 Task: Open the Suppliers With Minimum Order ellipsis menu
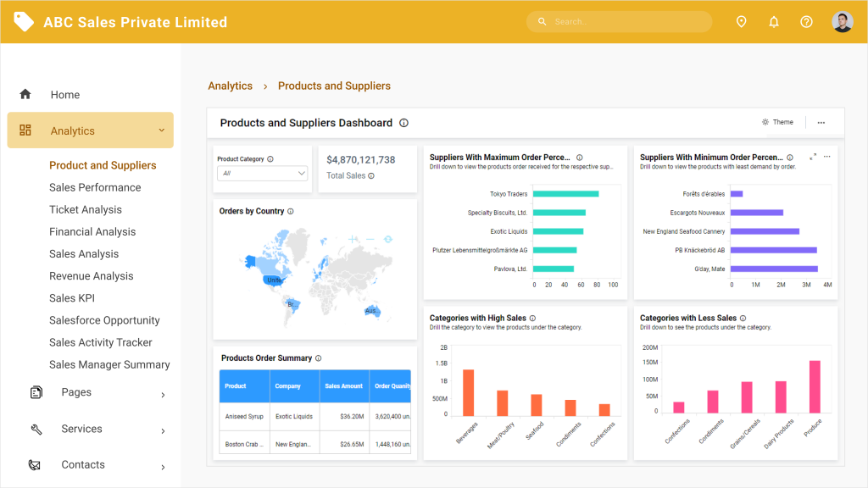point(827,157)
